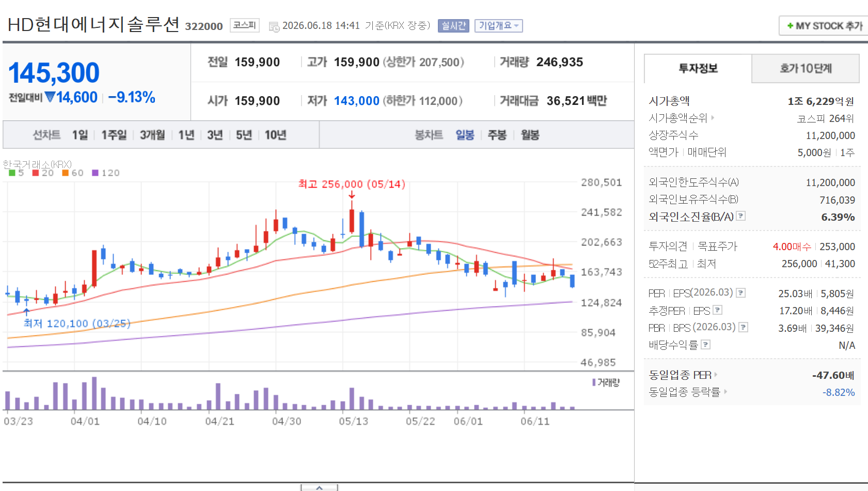Click the 거래량 volume chart legend
The image size is (868, 491).
pos(606,382)
